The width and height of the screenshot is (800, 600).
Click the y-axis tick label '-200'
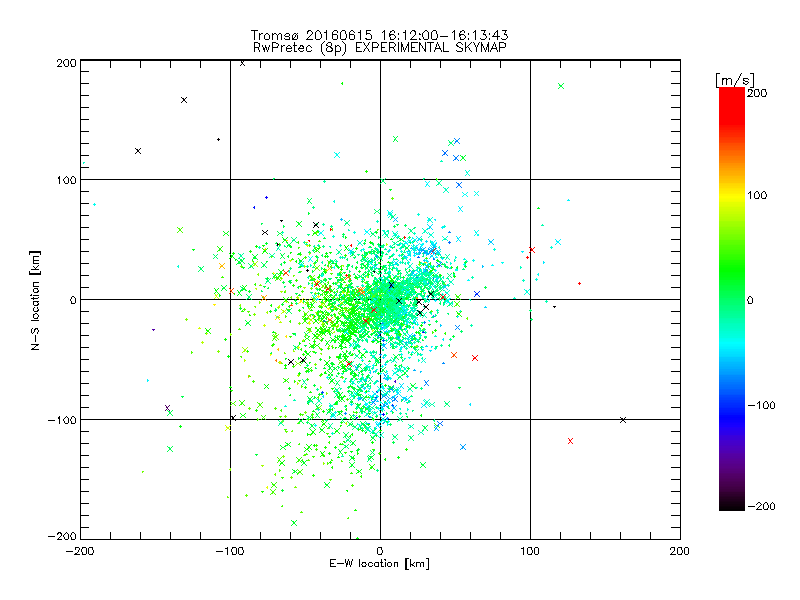pos(62,536)
